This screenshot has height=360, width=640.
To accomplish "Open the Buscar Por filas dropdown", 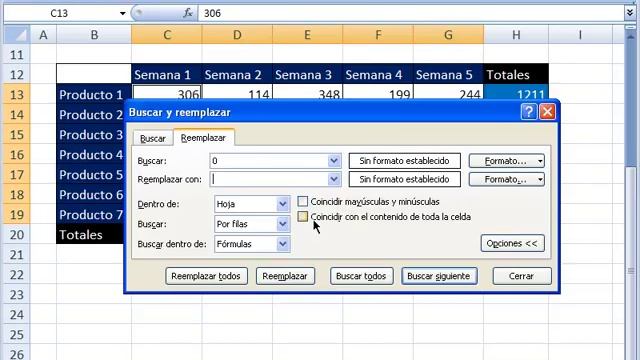I will [x=282, y=224].
